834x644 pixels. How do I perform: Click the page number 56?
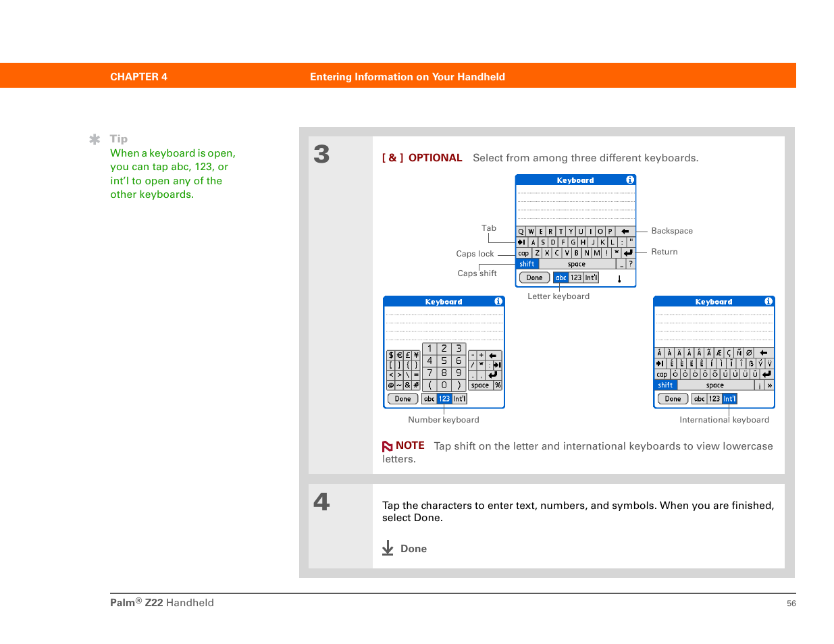click(791, 603)
